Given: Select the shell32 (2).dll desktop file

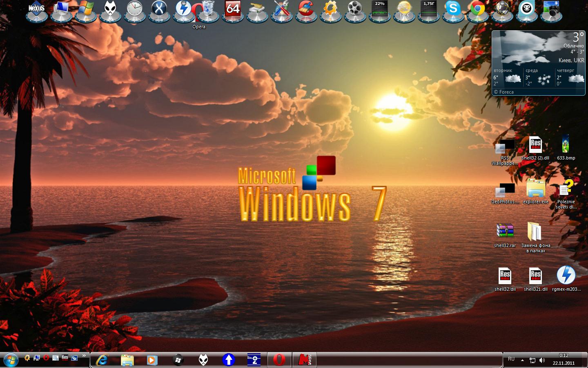Looking at the screenshot, I should (x=535, y=148).
